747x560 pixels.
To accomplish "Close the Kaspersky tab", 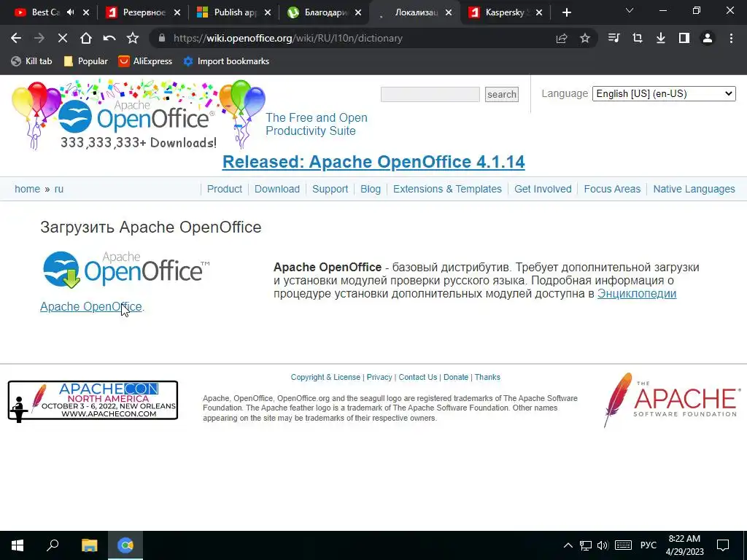I will point(539,12).
